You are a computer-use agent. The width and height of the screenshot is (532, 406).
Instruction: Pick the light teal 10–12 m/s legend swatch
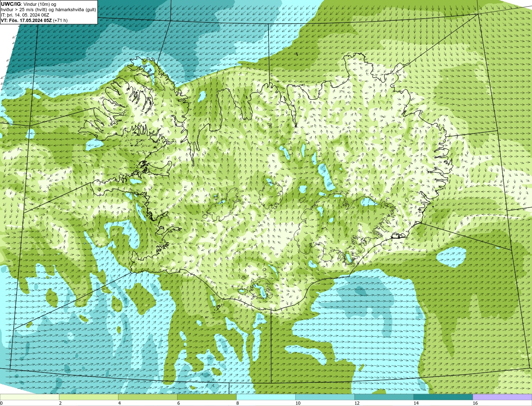[325, 397]
